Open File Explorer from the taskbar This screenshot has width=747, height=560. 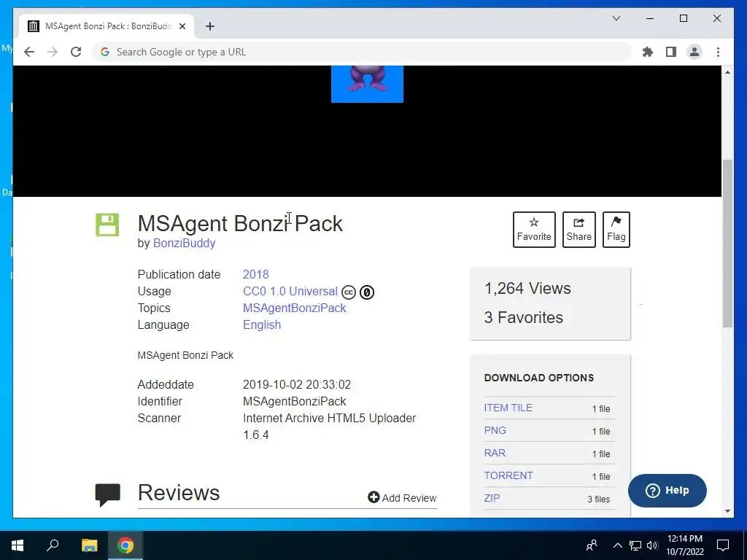(89, 545)
